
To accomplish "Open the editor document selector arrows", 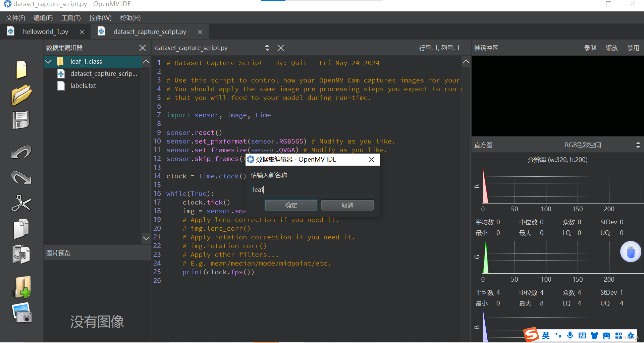I will tap(267, 48).
